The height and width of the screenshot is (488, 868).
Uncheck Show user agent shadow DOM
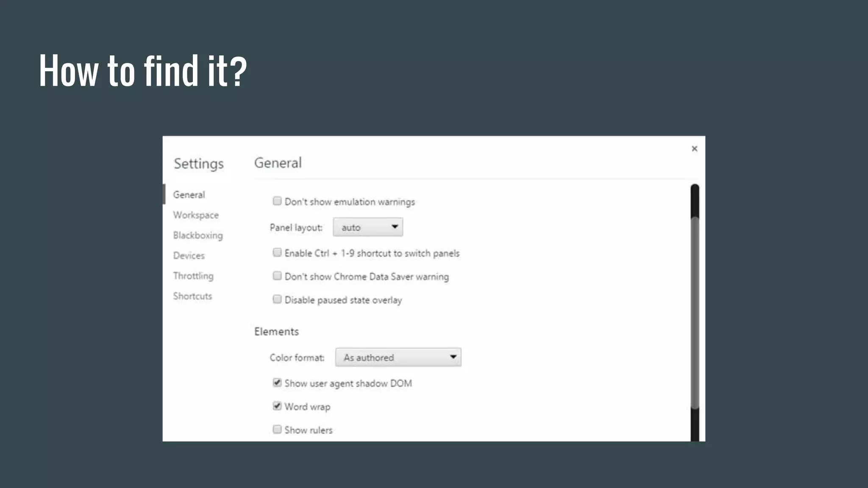[x=277, y=383]
